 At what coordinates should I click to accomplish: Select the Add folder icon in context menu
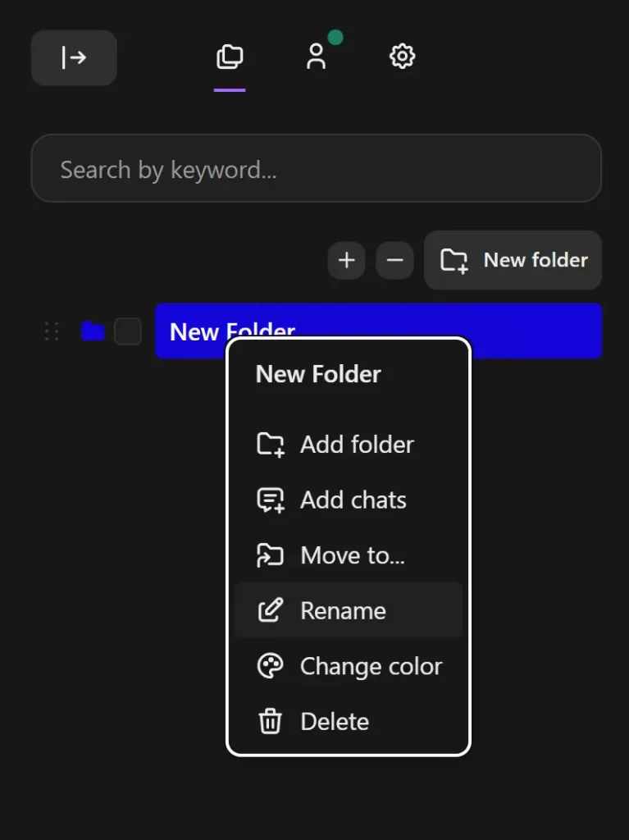pos(269,444)
